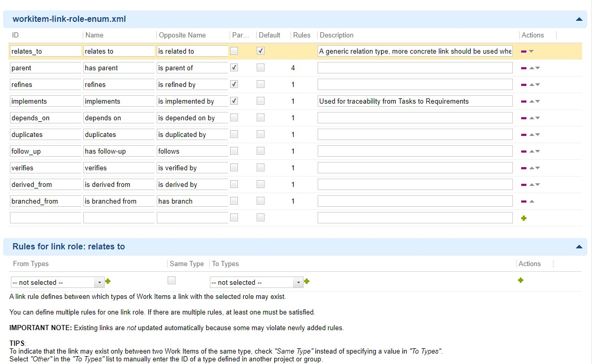This screenshot has height=364, width=592.
Task: Edit the description field for implements
Action: pos(415,101)
